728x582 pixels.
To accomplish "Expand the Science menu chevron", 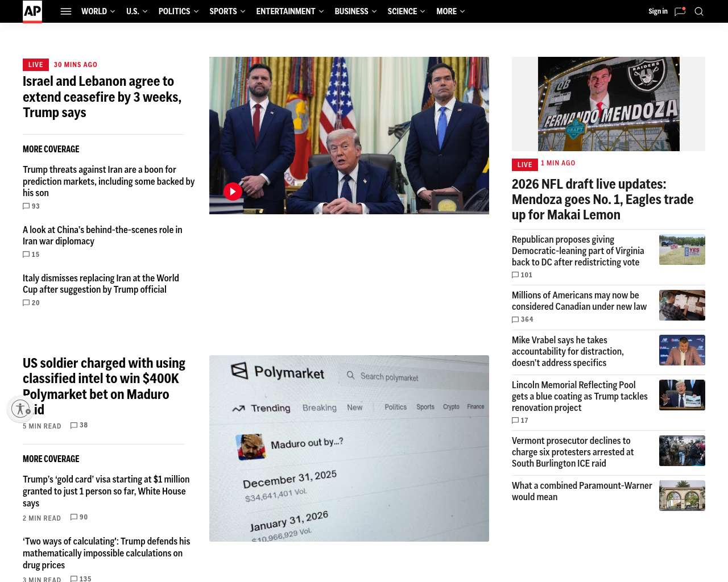I will point(423,11).
